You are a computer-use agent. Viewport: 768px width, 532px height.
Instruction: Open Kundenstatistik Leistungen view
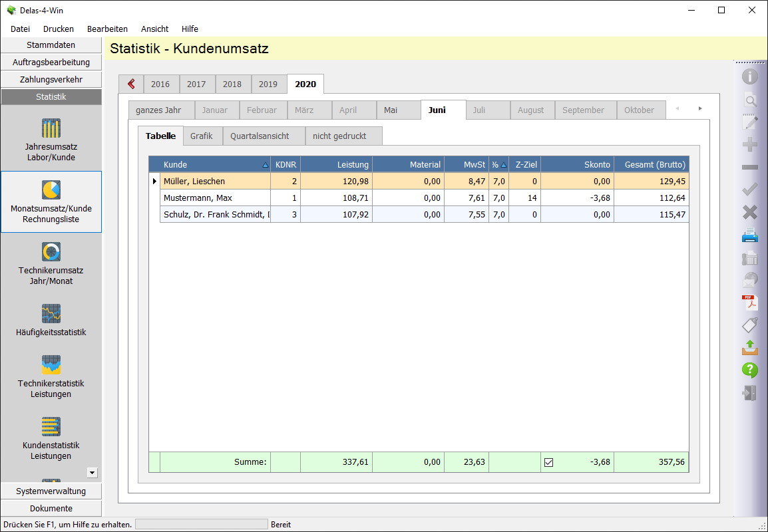(x=51, y=438)
